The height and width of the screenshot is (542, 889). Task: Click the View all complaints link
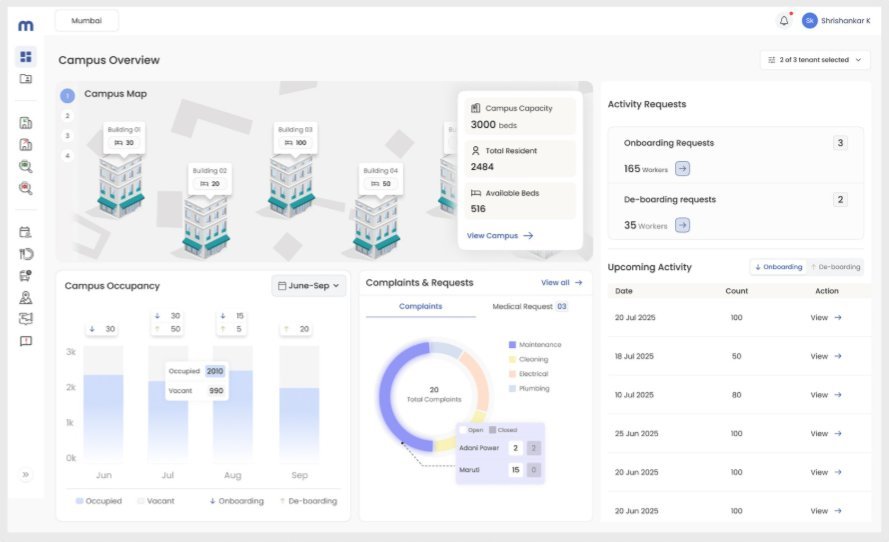(x=561, y=282)
